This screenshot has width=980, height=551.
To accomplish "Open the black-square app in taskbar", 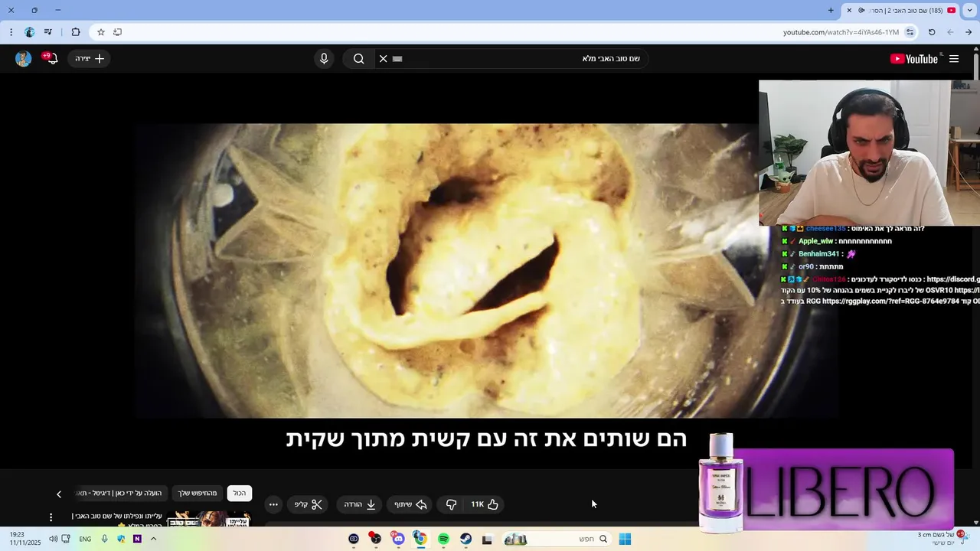I will point(487,539).
